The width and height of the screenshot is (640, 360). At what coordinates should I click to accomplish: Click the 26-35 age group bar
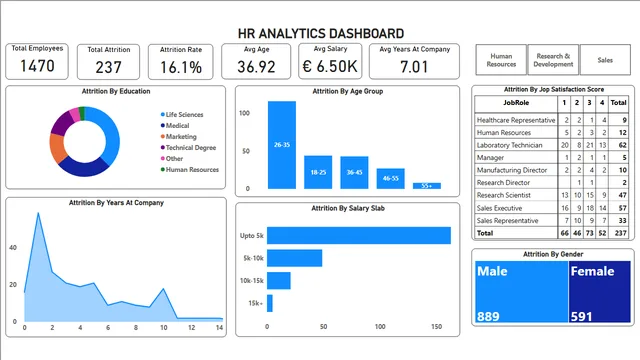[x=282, y=145]
